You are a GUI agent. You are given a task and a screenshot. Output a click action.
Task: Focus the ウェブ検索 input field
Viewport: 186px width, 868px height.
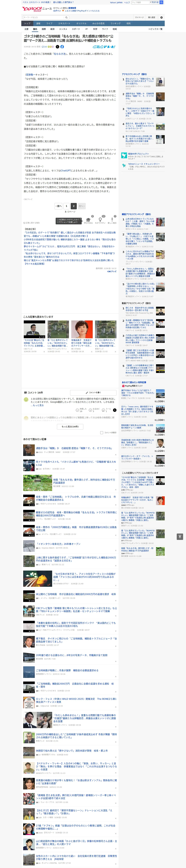[140, 2]
